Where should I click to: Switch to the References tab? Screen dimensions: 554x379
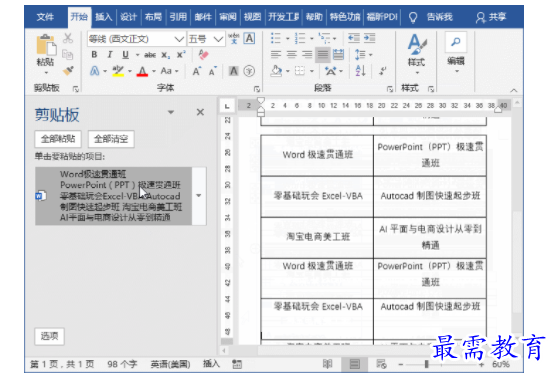[178, 17]
